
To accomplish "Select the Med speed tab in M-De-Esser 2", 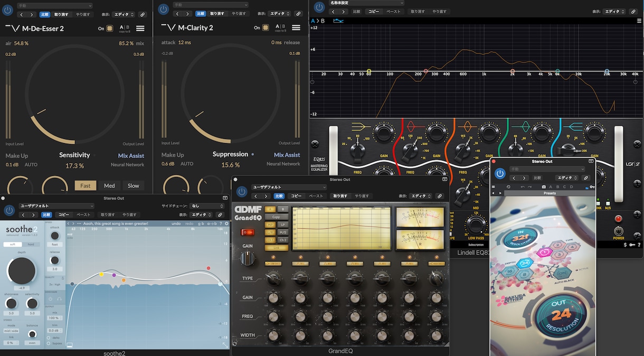I will click(x=109, y=185).
